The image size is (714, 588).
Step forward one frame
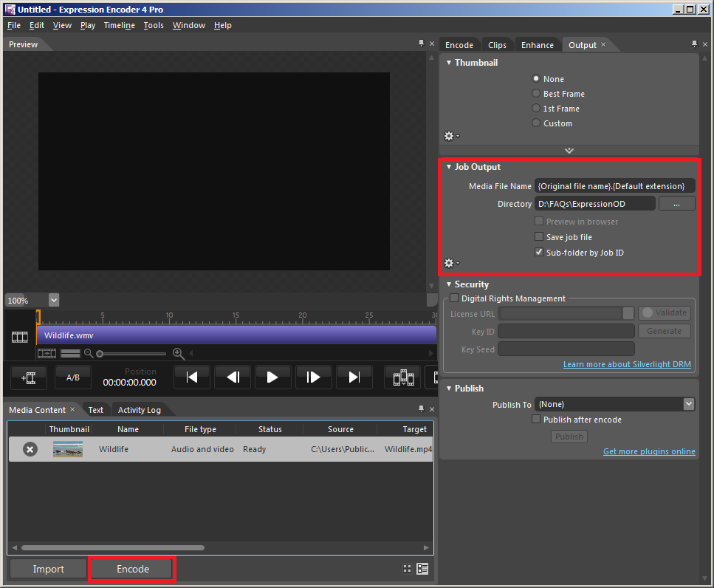point(313,377)
